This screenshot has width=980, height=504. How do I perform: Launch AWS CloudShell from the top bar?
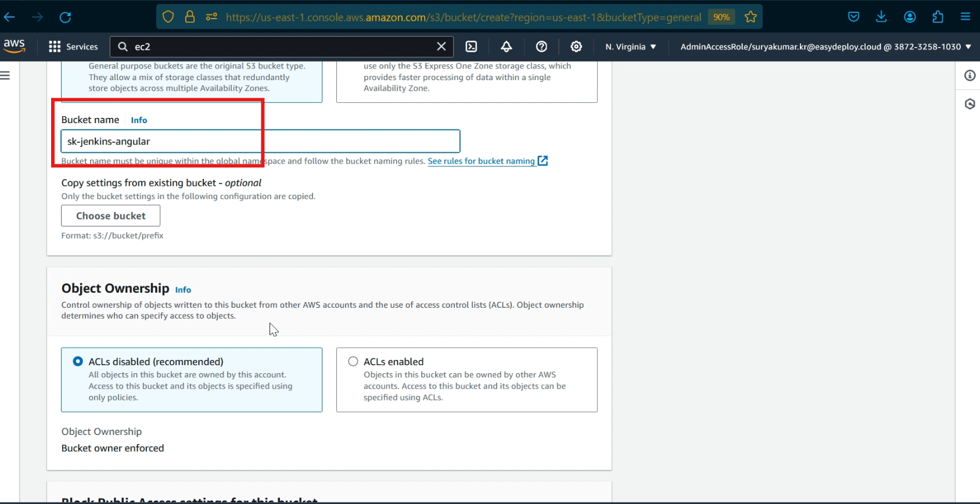pos(471,46)
